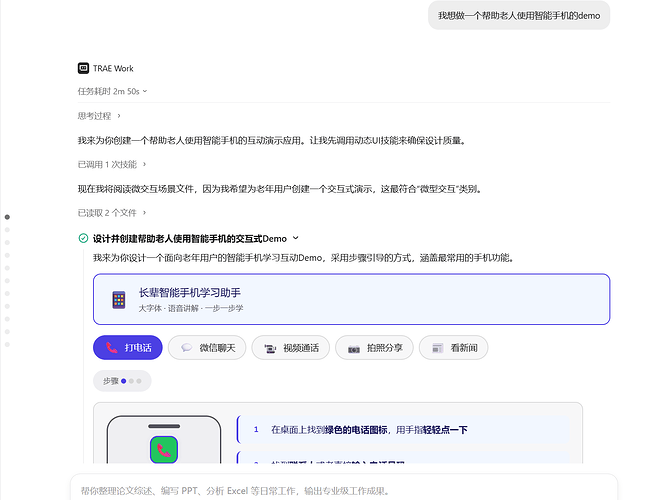
Task: Click the camera icon in 拍照分享
Action: point(354,348)
